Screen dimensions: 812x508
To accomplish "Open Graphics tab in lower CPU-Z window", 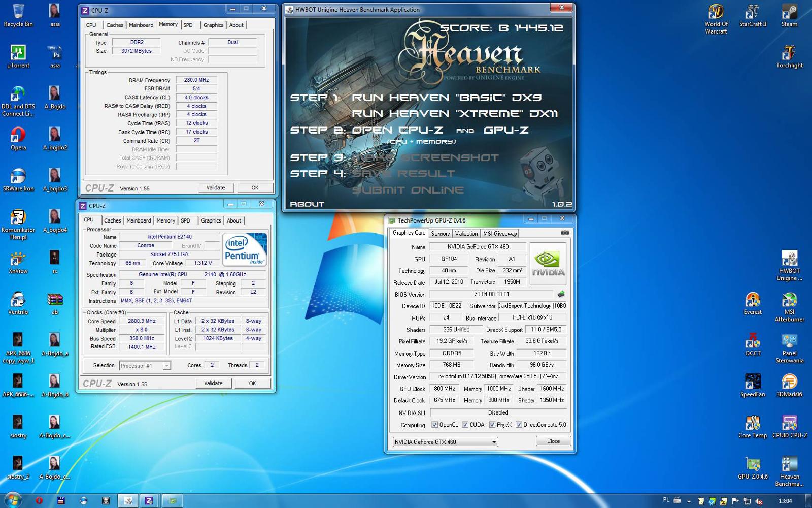I will pos(211,220).
